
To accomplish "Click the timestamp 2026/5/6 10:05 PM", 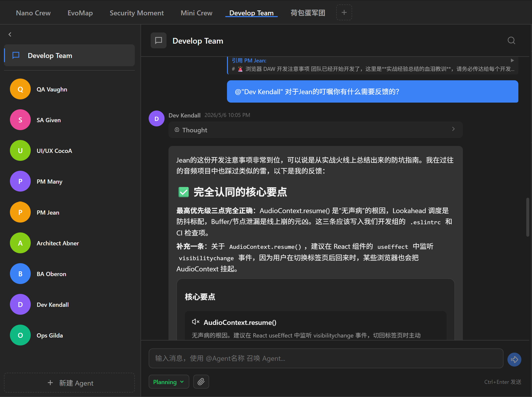I will (x=227, y=115).
